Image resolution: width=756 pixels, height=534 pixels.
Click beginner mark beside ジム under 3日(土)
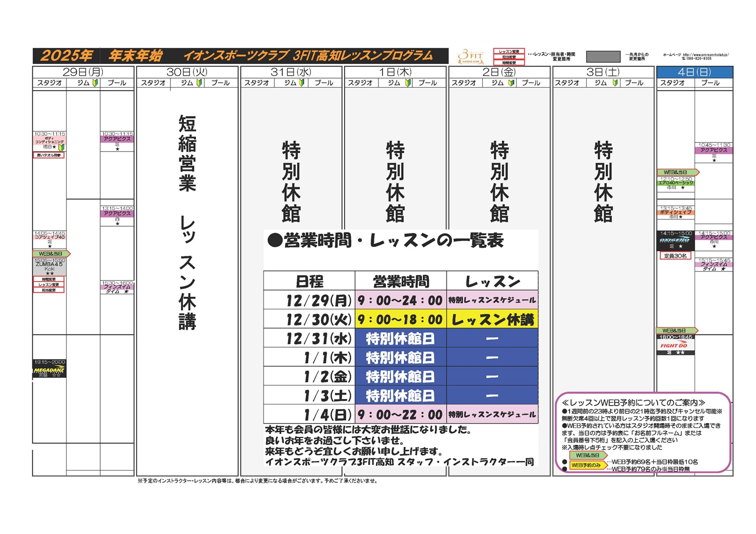coord(615,83)
